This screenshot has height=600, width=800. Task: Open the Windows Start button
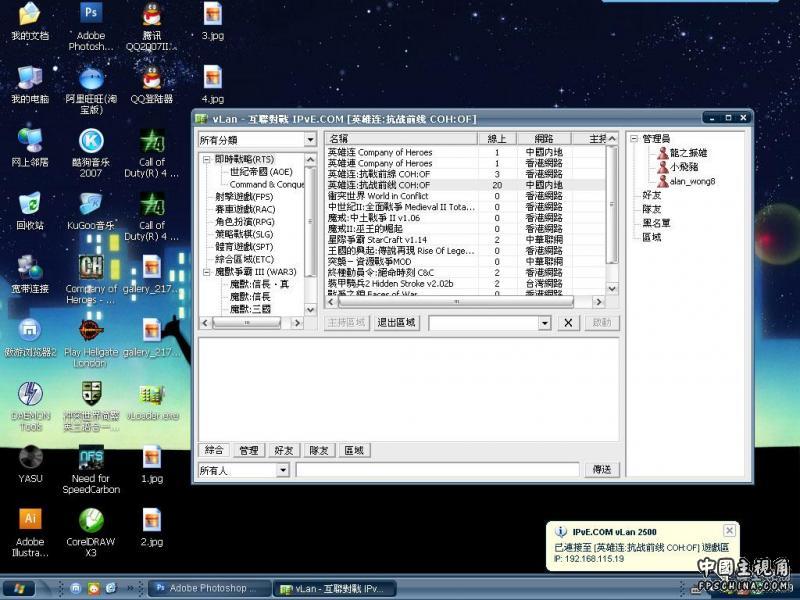(x=18, y=589)
